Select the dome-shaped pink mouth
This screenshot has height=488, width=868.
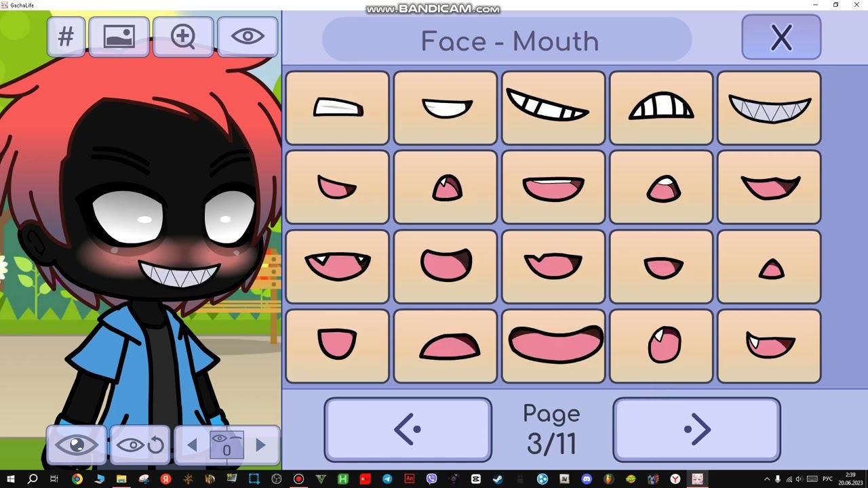(x=446, y=346)
